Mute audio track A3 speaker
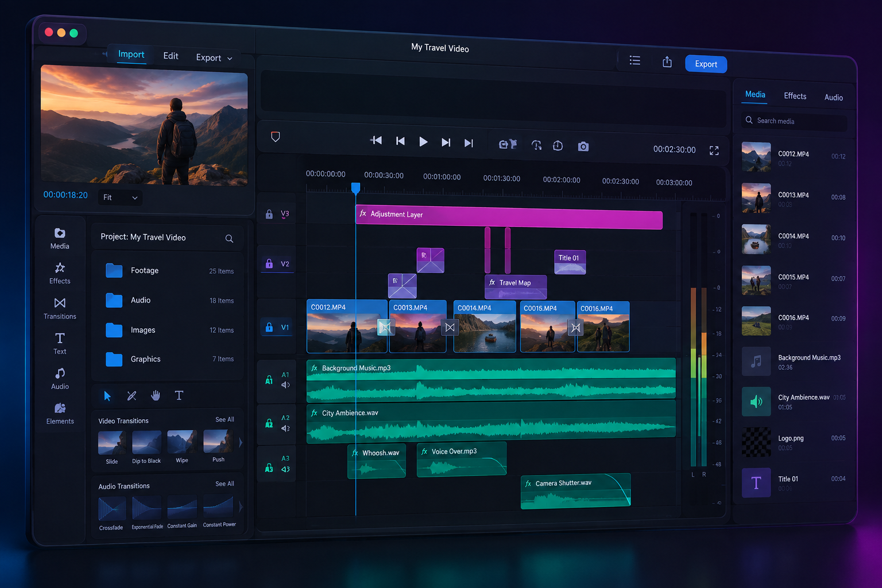The width and height of the screenshot is (882, 588). pyautogui.click(x=285, y=469)
